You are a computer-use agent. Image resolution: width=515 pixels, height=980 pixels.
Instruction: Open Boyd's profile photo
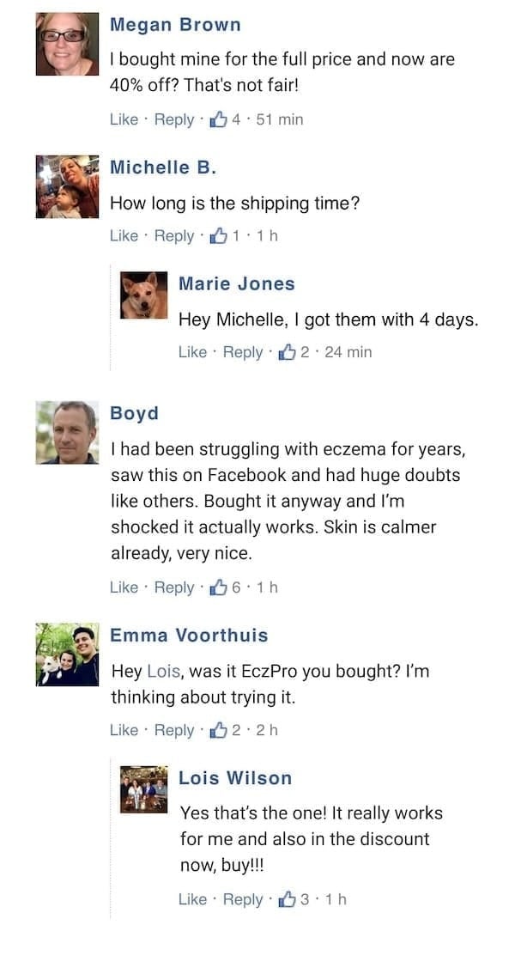67,432
